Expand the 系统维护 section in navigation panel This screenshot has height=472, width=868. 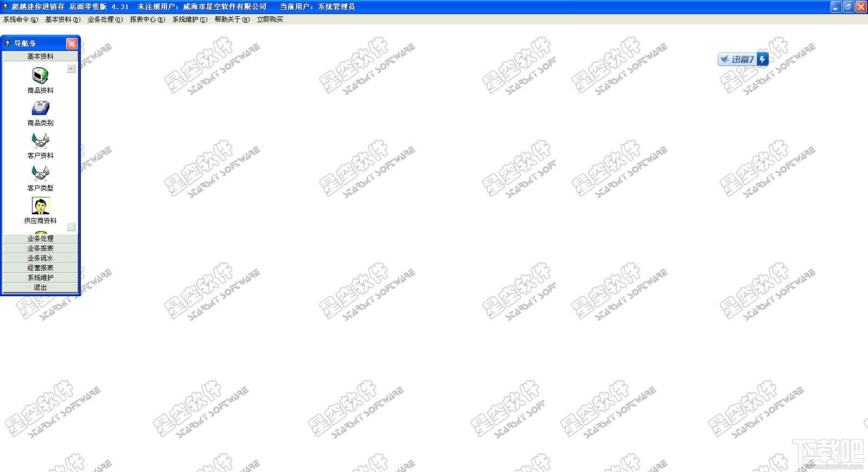(x=41, y=278)
